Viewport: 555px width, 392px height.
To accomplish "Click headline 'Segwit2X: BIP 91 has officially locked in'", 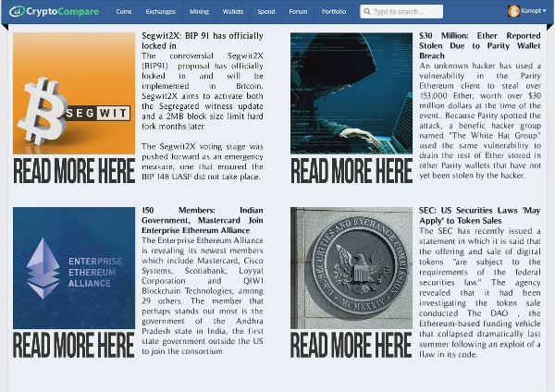I will click(x=203, y=41).
